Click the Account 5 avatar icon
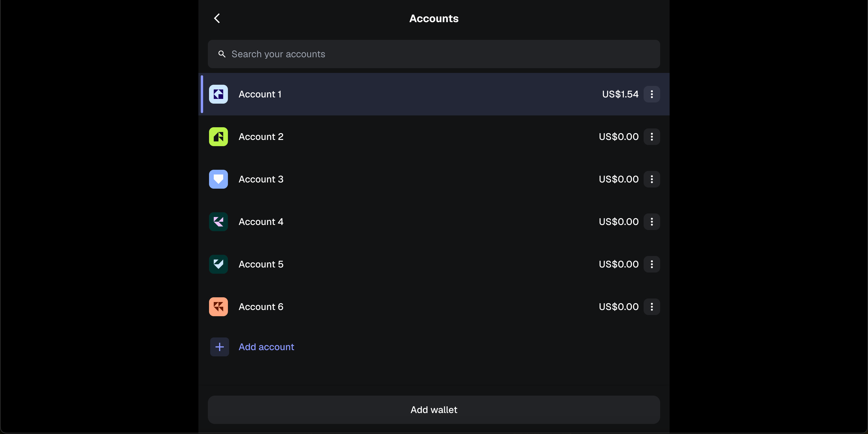Screen dimensions: 868x434 pyautogui.click(x=218, y=264)
